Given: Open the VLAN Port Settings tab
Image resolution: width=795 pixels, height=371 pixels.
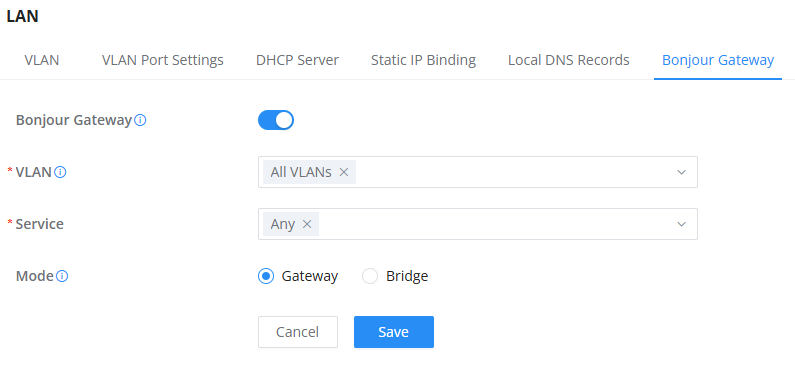Looking at the screenshot, I should (x=162, y=60).
